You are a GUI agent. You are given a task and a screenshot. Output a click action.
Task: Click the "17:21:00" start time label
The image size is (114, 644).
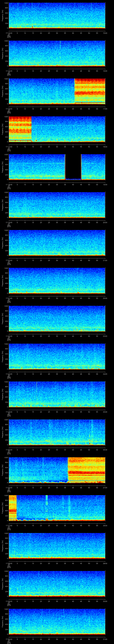[9, 298]
